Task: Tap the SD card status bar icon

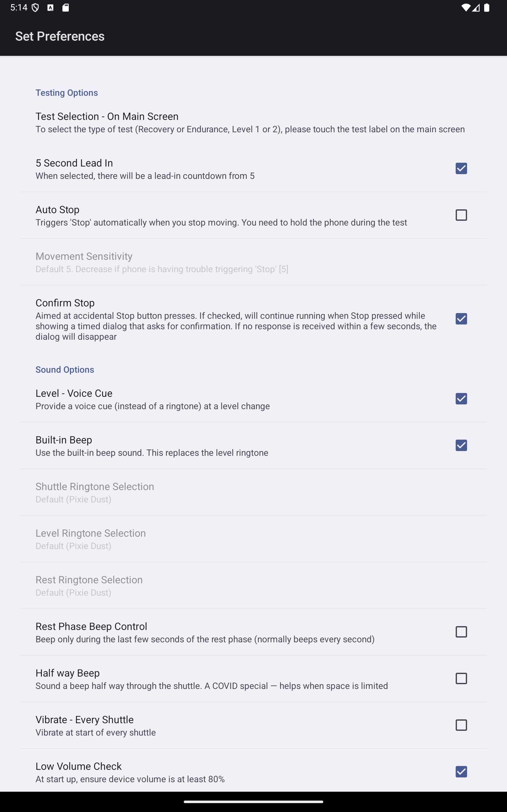Action: pyautogui.click(x=66, y=7)
